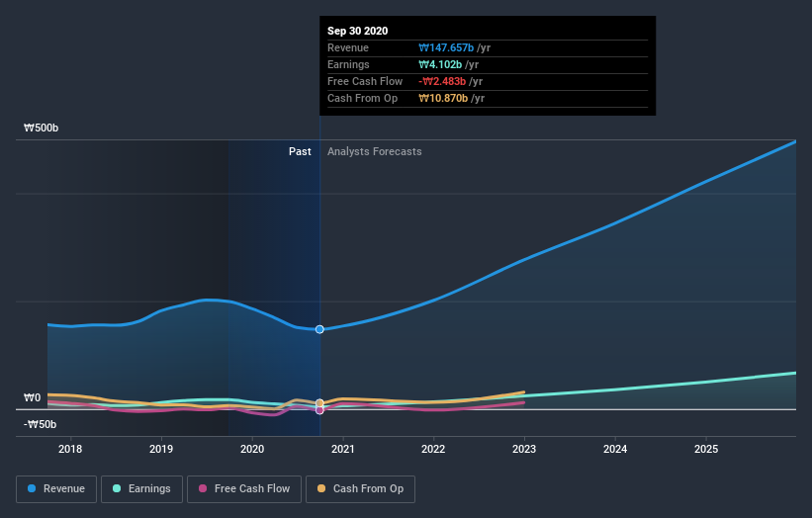Toggle the Earnings legend series
812x518 pixels.
click(141, 489)
